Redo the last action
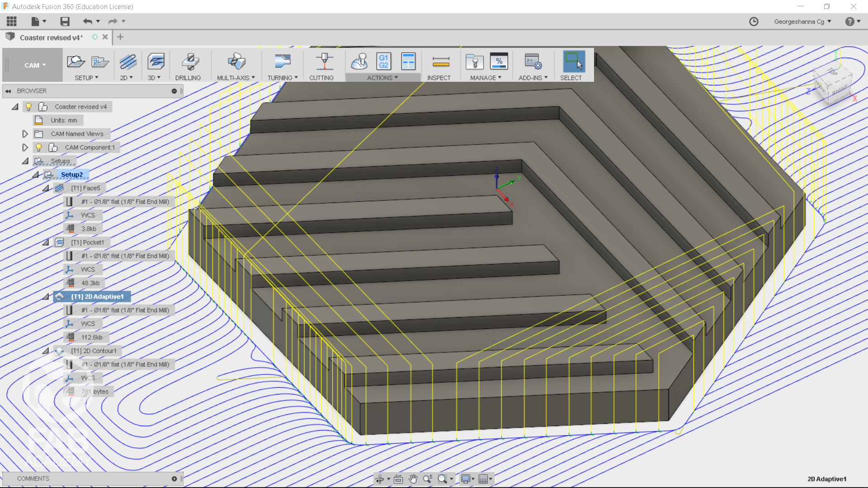This screenshot has width=868, height=488. 113,21
